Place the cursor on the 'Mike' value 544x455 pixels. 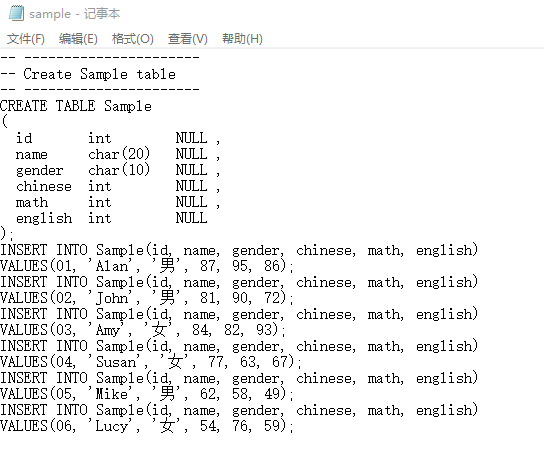tap(112, 394)
